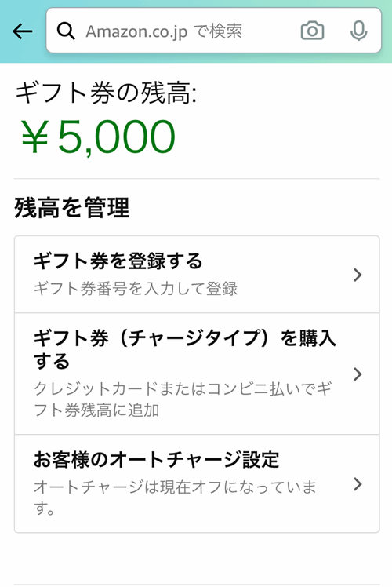392x587 pixels.
Task: Tap the する second line of purchase title
Action: 52,361
